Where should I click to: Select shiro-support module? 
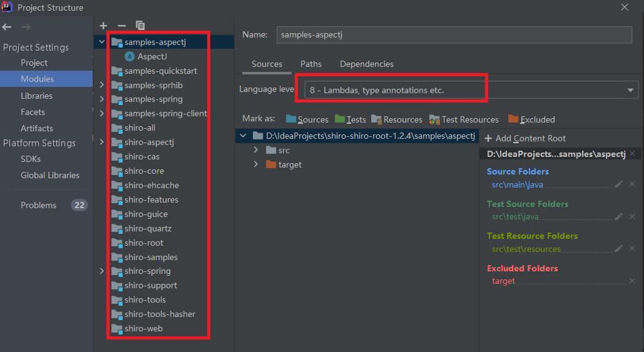point(151,286)
